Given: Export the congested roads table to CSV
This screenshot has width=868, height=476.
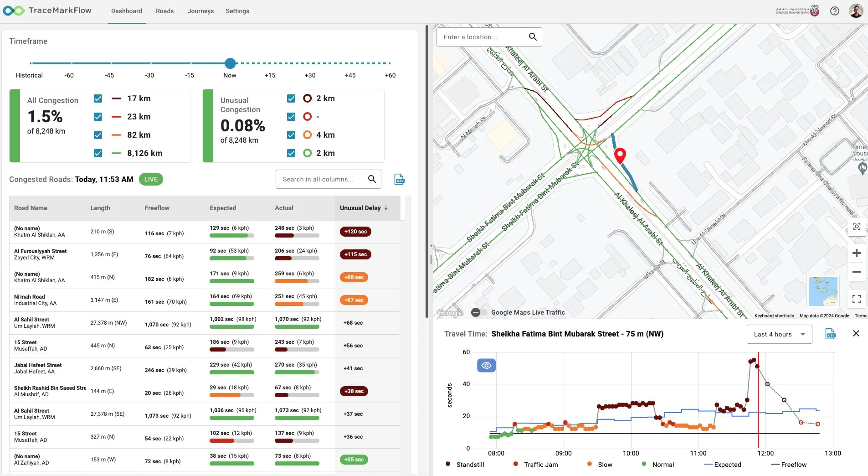Looking at the screenshot, I should [x=400, y=179].
